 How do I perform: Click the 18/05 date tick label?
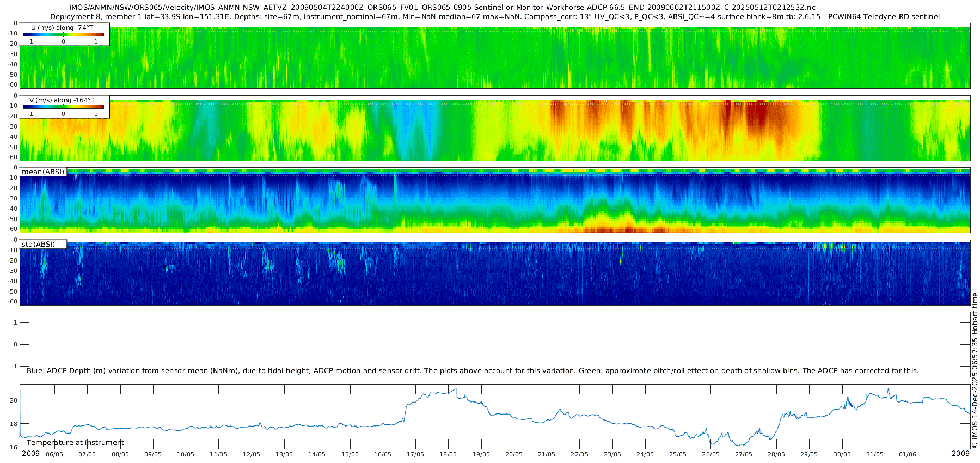(x=448, y=454)
